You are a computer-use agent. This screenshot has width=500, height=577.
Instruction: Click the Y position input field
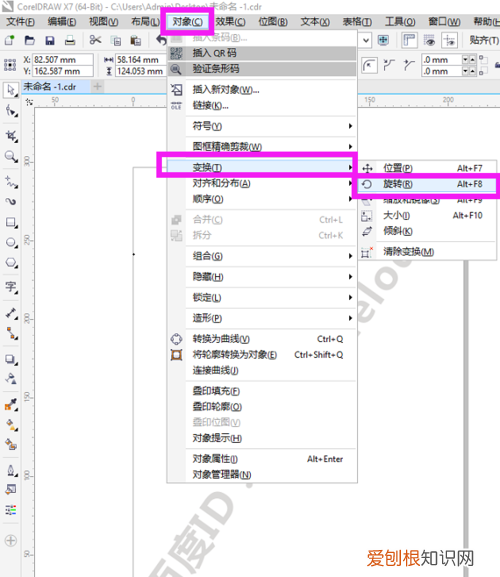pyautogui.click(x=63, y=71)
